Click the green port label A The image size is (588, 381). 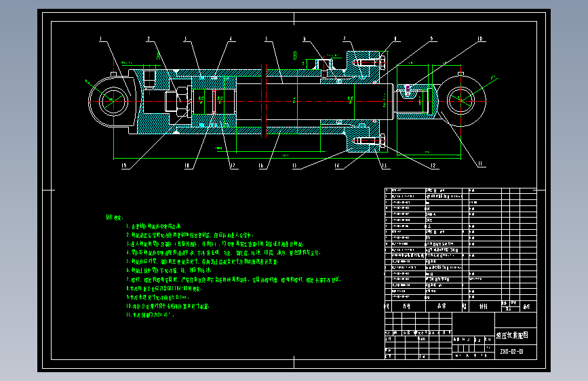click(x=158, y=56)
